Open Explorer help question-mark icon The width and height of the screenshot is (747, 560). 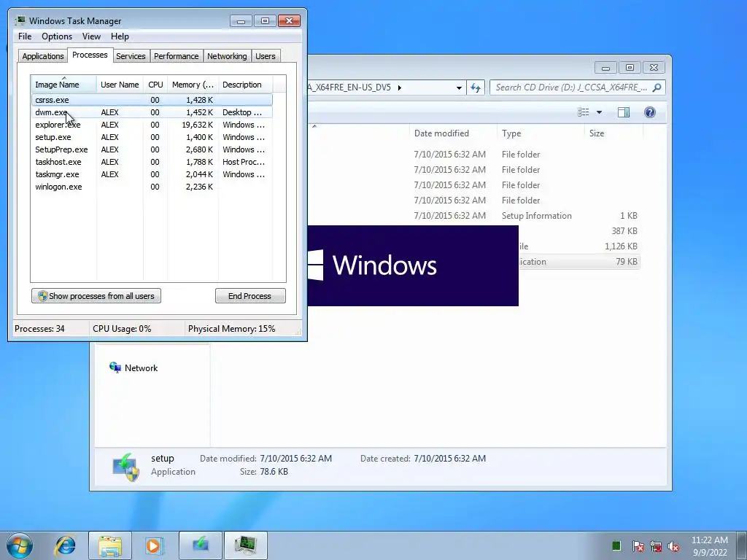(649, 112)
